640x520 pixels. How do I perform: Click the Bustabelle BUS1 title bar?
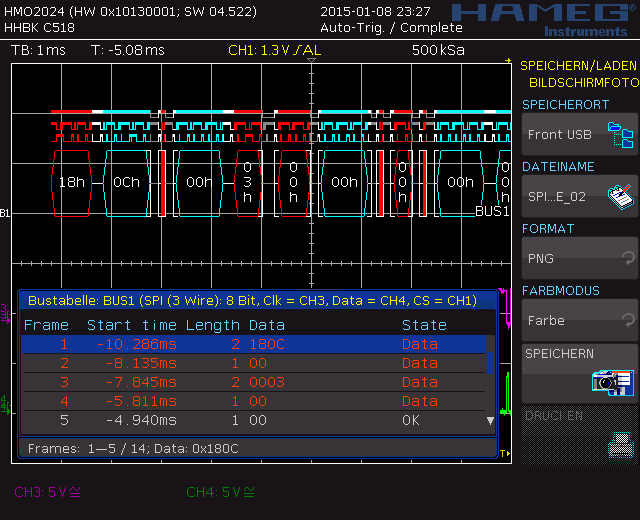click(x=258, y=300)
